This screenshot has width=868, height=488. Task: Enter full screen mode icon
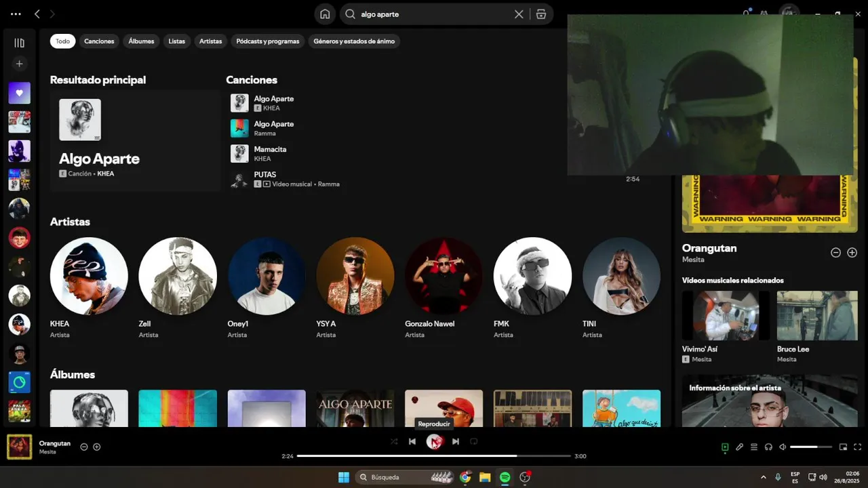858,447
